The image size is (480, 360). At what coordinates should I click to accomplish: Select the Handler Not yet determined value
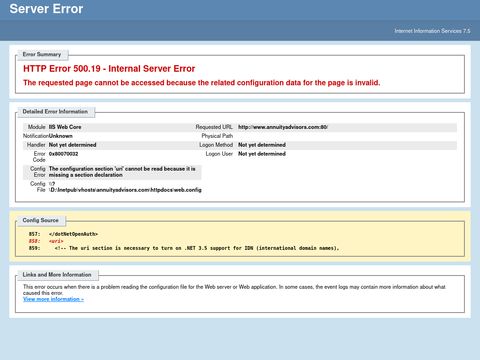pos(72,145)
